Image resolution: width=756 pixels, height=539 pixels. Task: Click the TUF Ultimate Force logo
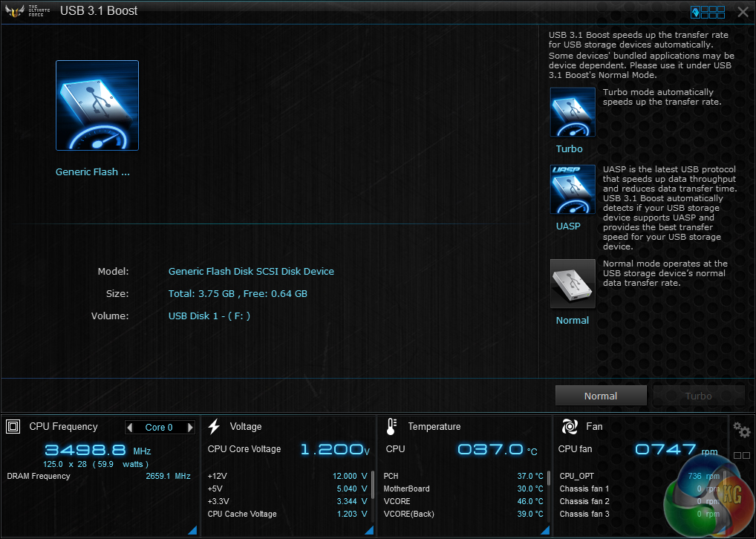coord(27,10)
